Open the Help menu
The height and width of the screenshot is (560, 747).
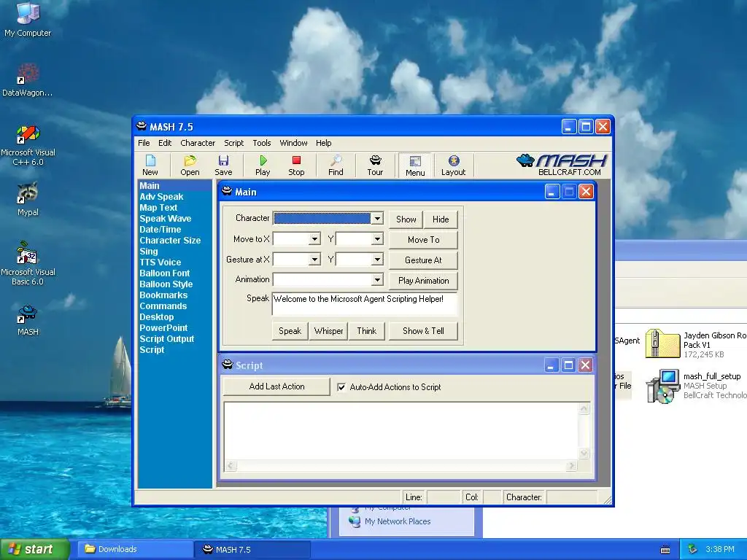[x=323, y=143]
